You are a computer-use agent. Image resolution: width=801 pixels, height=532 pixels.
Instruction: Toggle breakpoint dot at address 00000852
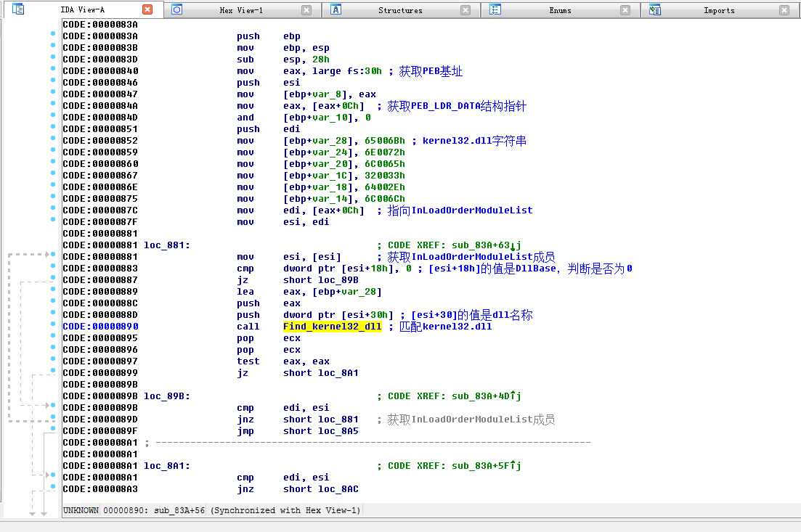tap(52, 138)
